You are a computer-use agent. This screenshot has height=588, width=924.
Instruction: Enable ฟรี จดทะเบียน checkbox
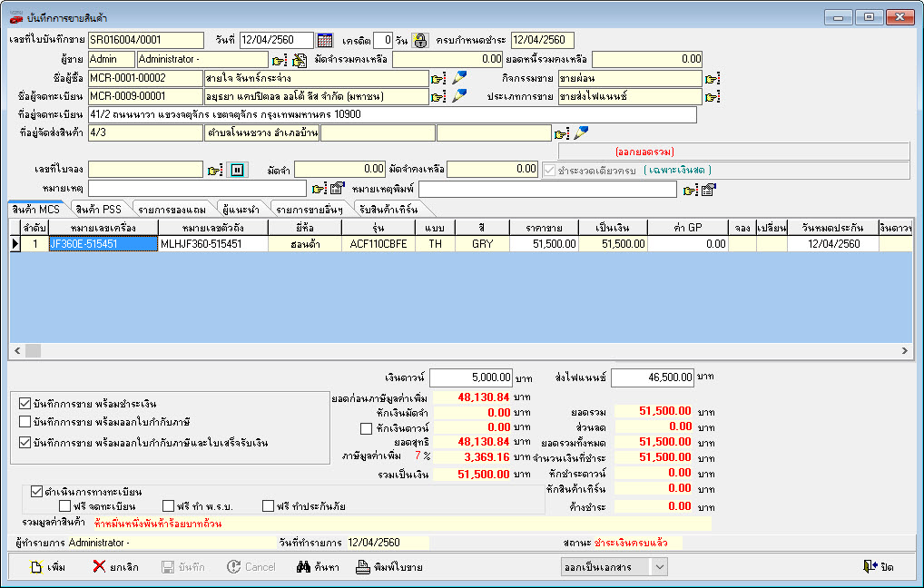64,506
